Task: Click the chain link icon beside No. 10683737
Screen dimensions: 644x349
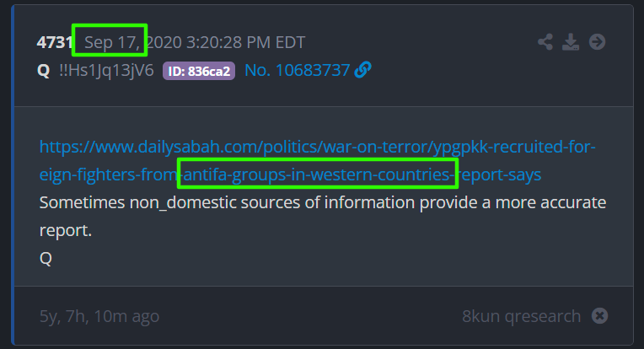Action: click(362, 70)
